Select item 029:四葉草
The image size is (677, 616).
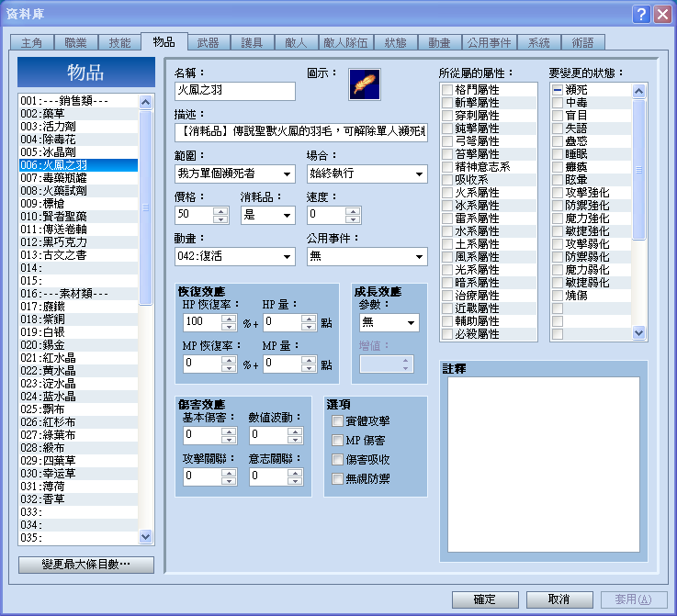pos(79,461)
